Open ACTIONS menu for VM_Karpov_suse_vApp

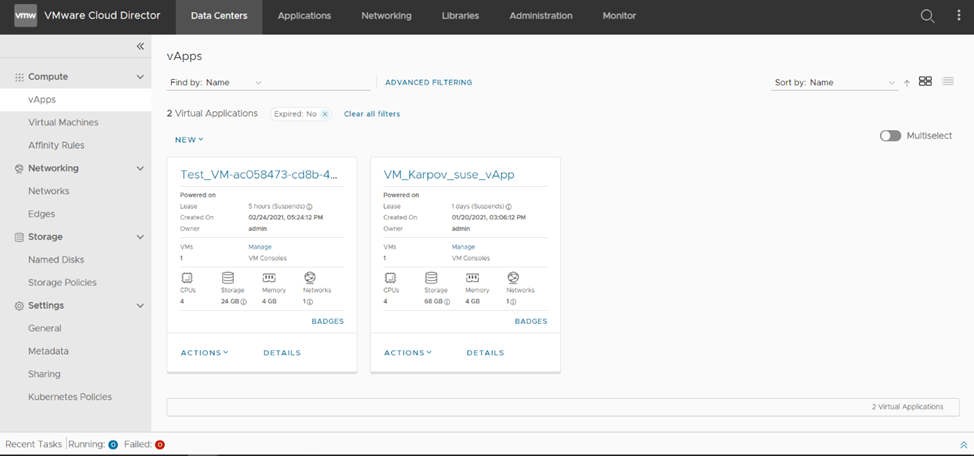(408, 353)
